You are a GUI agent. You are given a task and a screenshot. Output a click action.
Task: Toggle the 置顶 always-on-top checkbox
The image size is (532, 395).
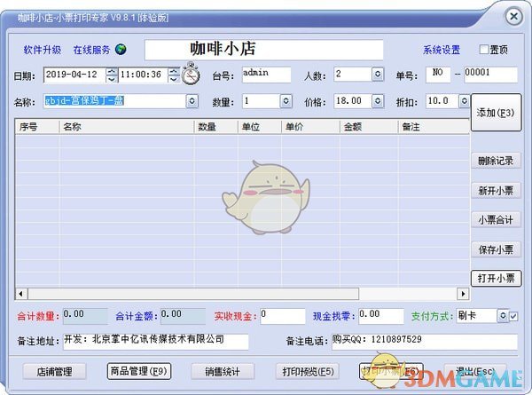484,50
